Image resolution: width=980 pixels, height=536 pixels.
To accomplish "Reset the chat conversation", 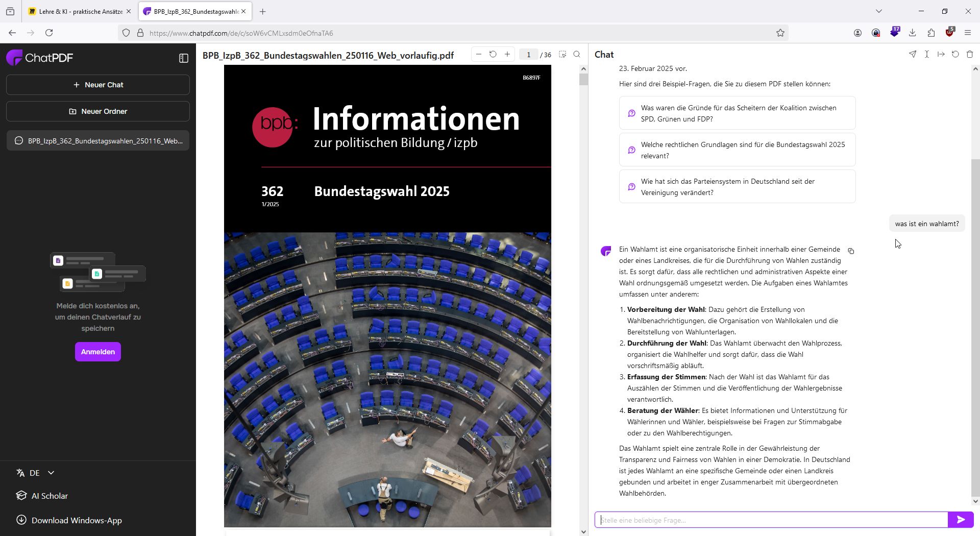I will click(955, 54).
